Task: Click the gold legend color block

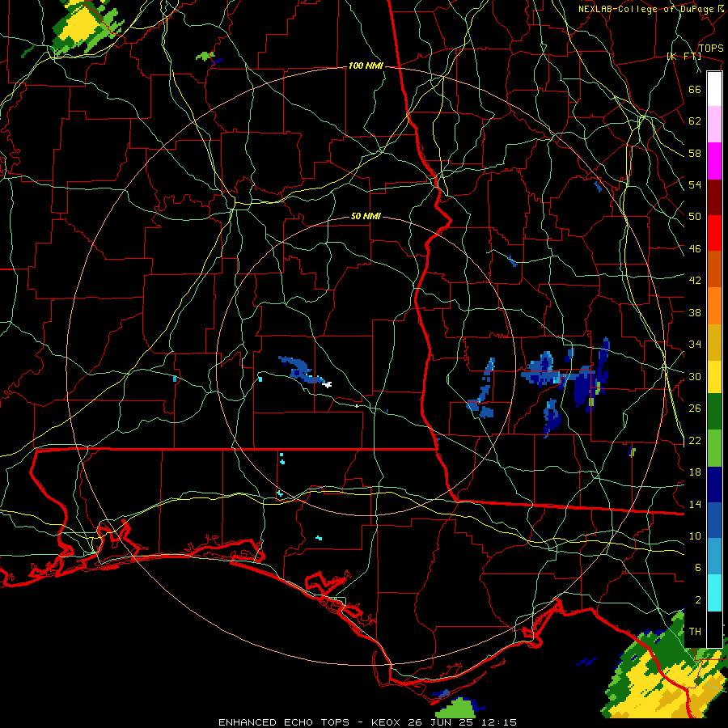Action: pos(714,342)
